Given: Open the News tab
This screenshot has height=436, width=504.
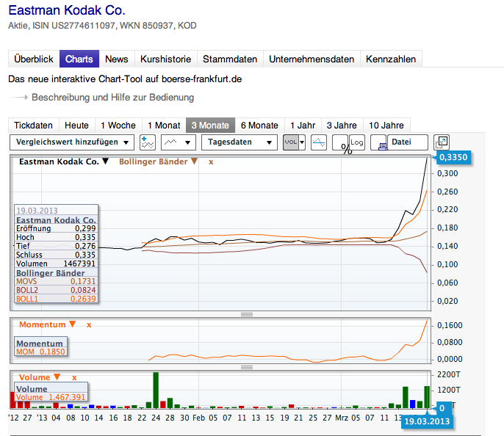Looking at the screenshot, I should [117, 59].
